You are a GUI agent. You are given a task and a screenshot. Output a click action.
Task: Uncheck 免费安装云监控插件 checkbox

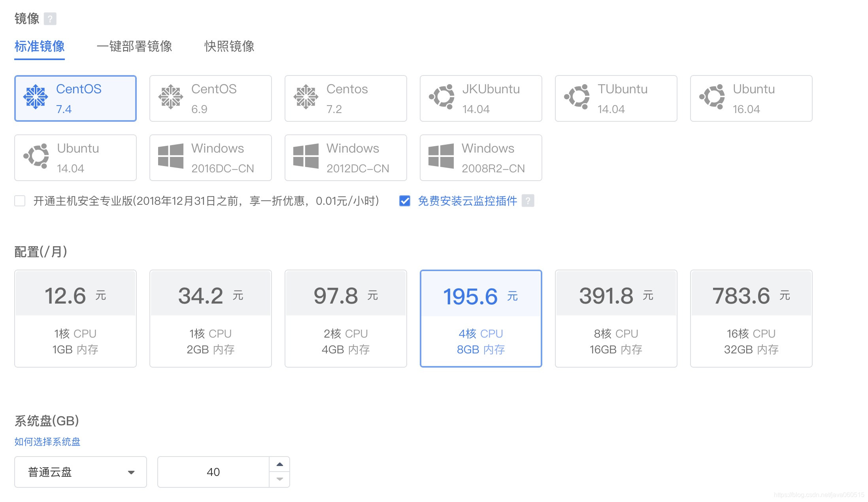tap(405, 201)
